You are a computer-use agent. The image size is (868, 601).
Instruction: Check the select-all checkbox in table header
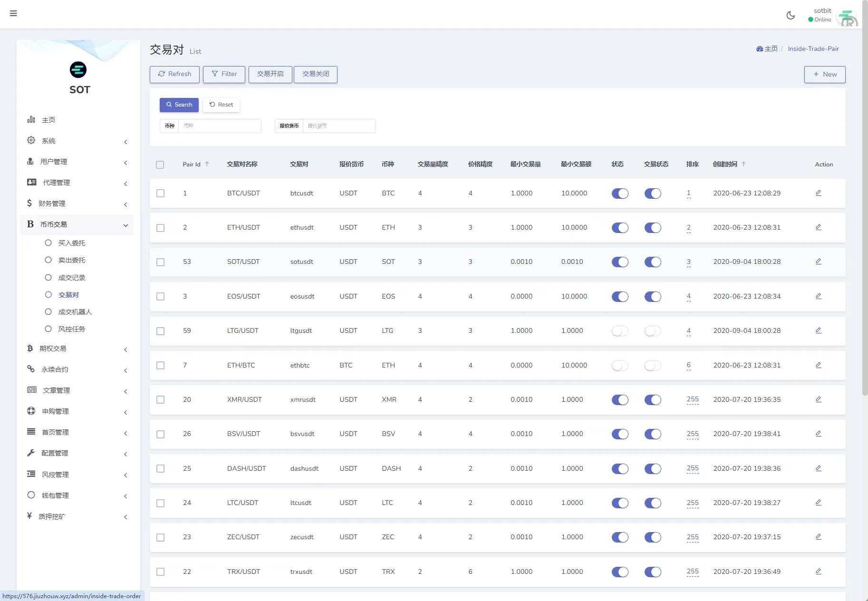[160, 165]
